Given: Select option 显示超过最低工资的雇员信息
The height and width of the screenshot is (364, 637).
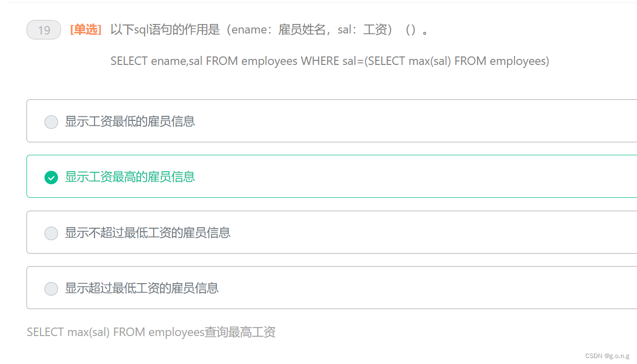Looking at the screenshot, I should (142, 288).
